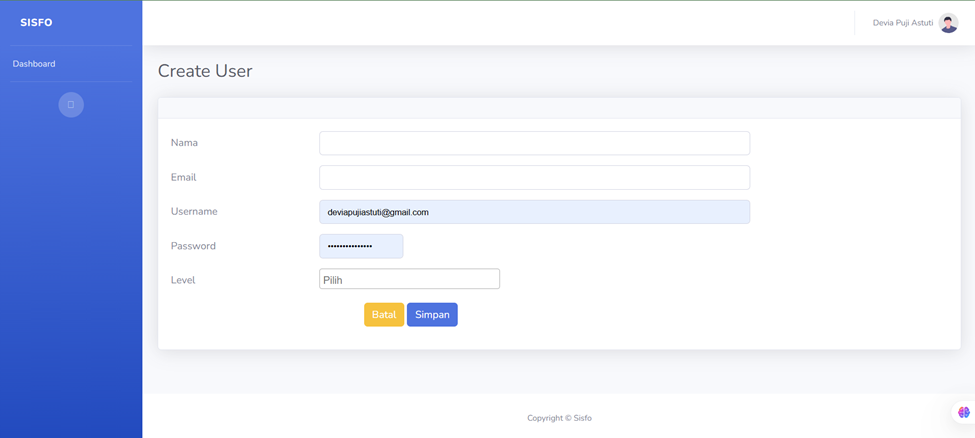This screenshot has height=438, width=975.
Task: Click the Username field label
Action: tap(194, 212)
